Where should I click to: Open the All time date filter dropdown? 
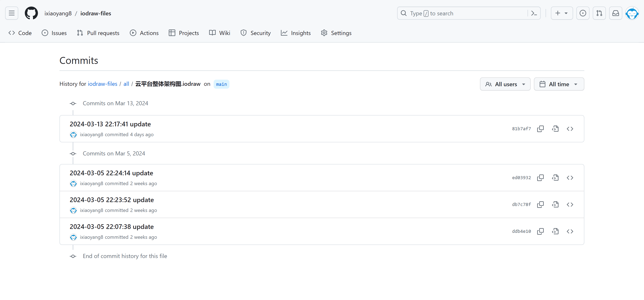click(559, 84)
